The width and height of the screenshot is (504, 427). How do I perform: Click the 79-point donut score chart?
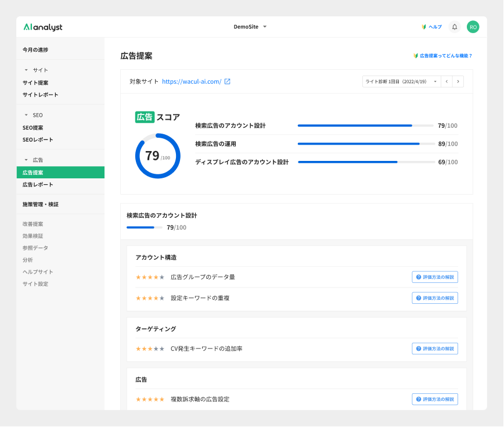(157, 156)
